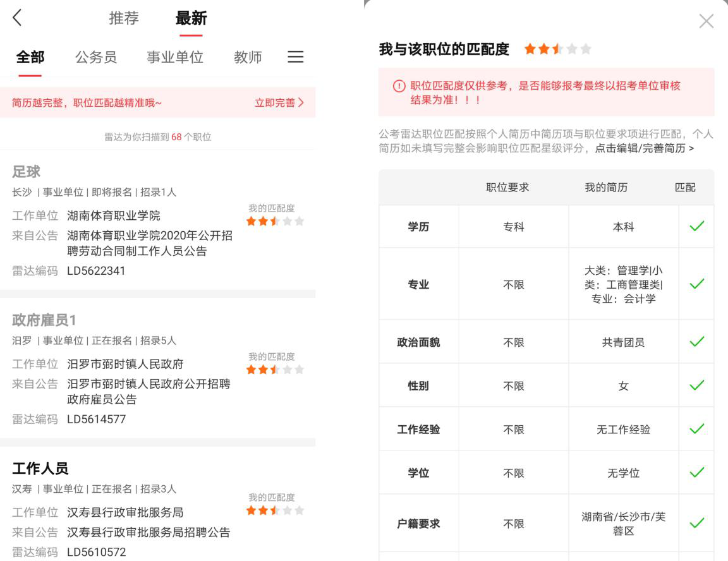Select the 公务员 category tab

(95, 57)
